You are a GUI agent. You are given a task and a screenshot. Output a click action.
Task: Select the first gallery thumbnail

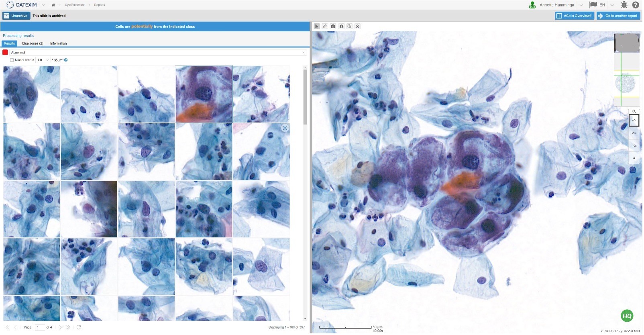(x=32, y=94)
